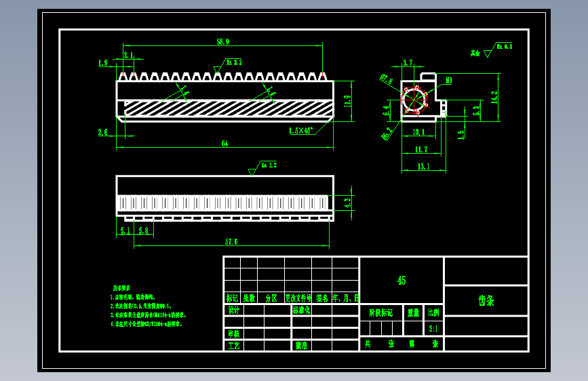This screenshot has width=588, height=381.
Task: Click the vertical 1.5 dimension on the side view
Action: pyautogui.click(x=461, y=134)
